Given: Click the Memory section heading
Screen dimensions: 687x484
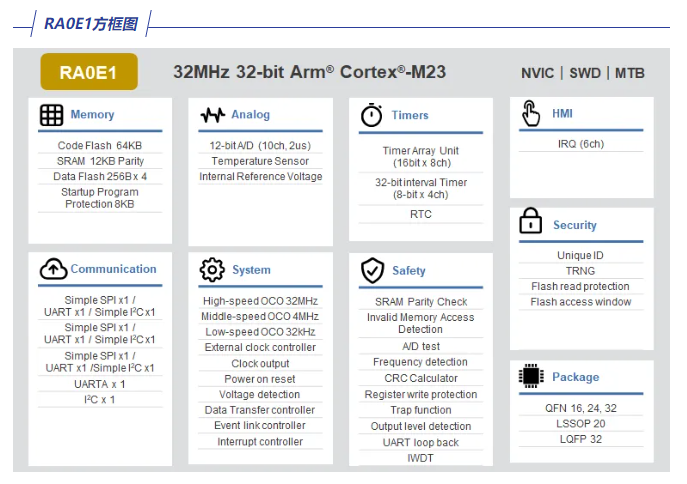Looking at the screenshot, I should pos(92,114).
